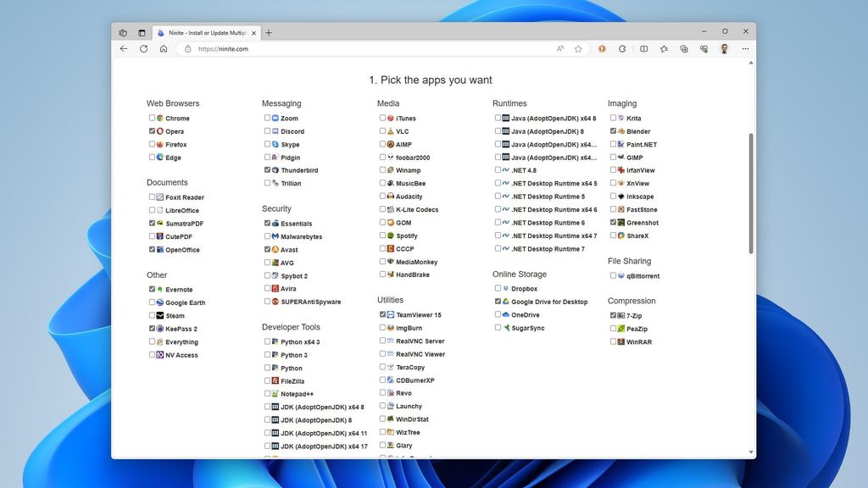Refresh the Ninite page

[144, 49]
